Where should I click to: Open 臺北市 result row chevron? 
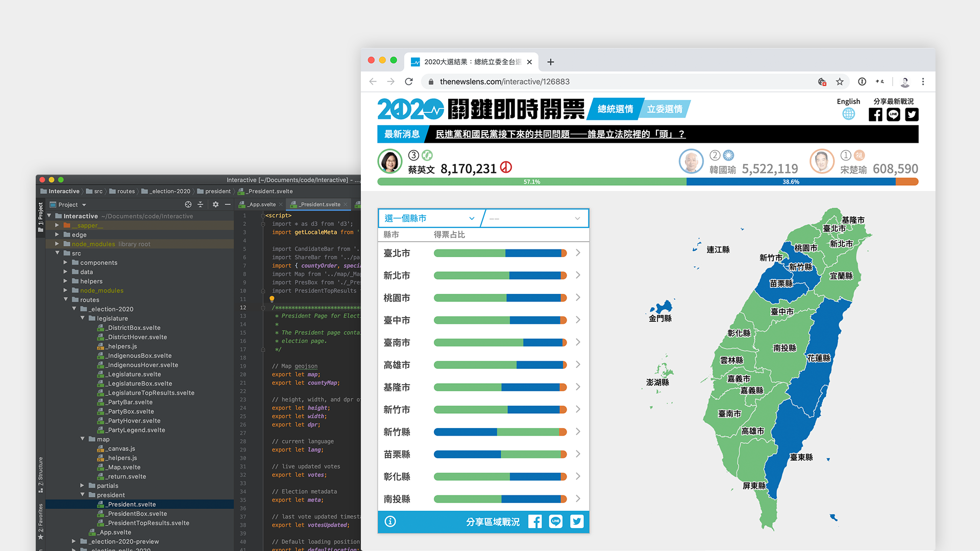[578, 253]
